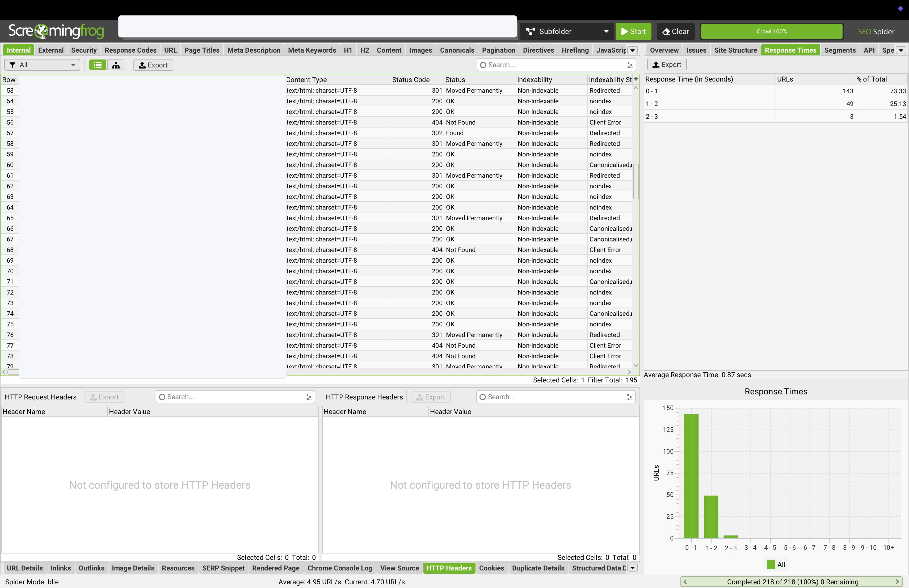Sort by URLs column in Response Times
This screenshot has width=909, height=588.
(815, 79)
